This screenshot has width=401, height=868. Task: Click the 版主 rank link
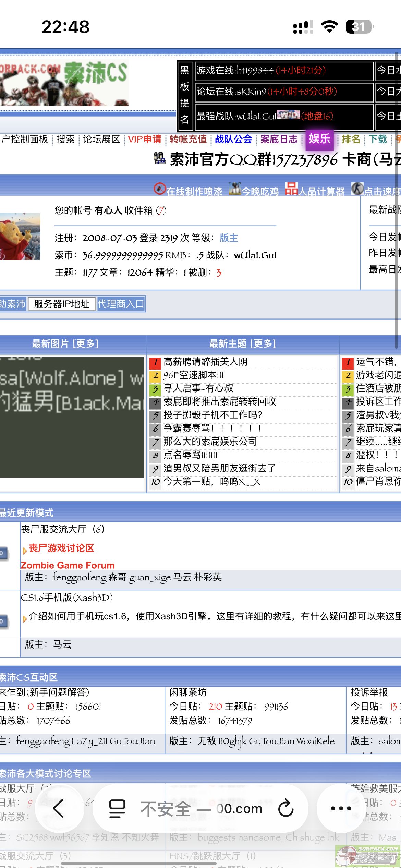point(229,238)
